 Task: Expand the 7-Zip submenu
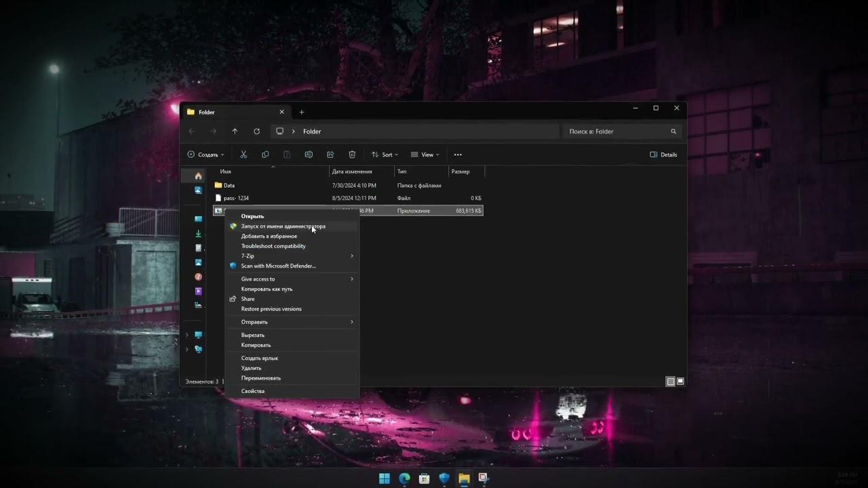(x=292, y=256)
